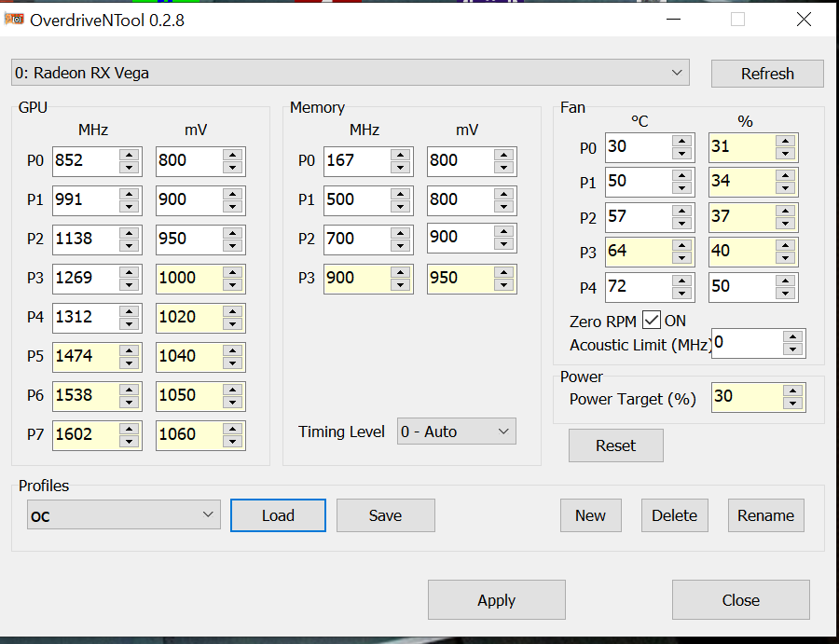Screen dimensions: 839x644
Task: Increase GPU P7 MHz with up arrow
Action: coord(129,428)
